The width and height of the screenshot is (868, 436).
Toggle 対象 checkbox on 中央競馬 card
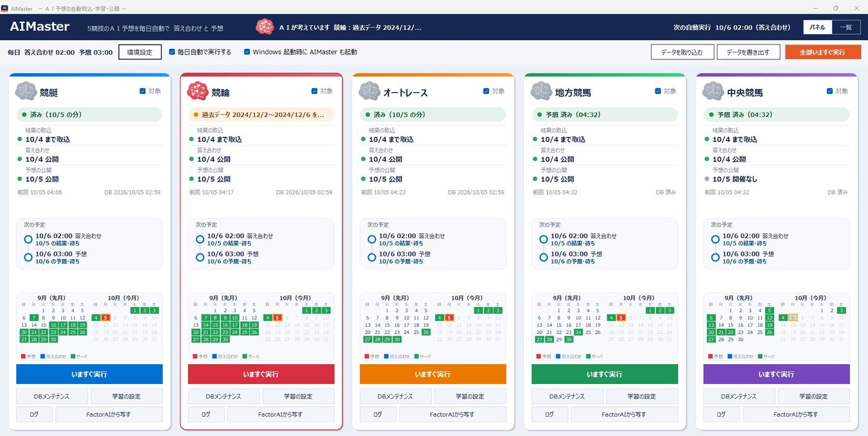pos(830,91)
